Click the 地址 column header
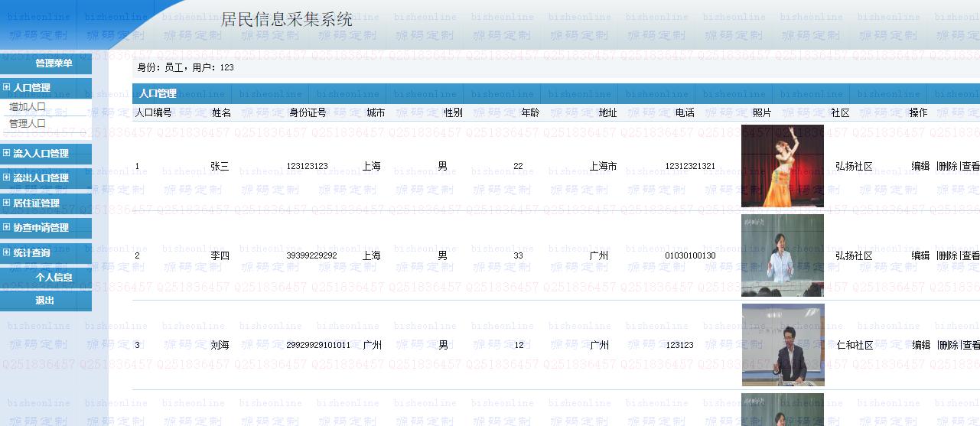This screenshot has height=426, width=980. tap(608, 112)
